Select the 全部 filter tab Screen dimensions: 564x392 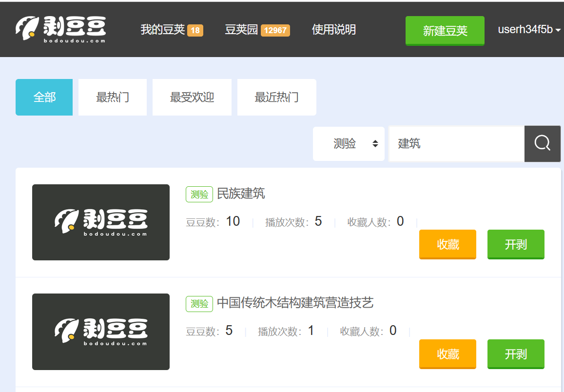tap(44, 98)
